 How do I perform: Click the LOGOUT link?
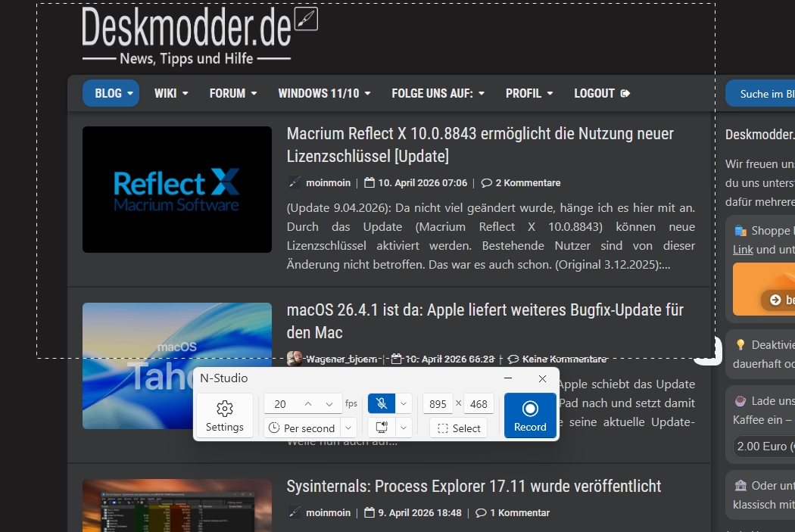602,93
